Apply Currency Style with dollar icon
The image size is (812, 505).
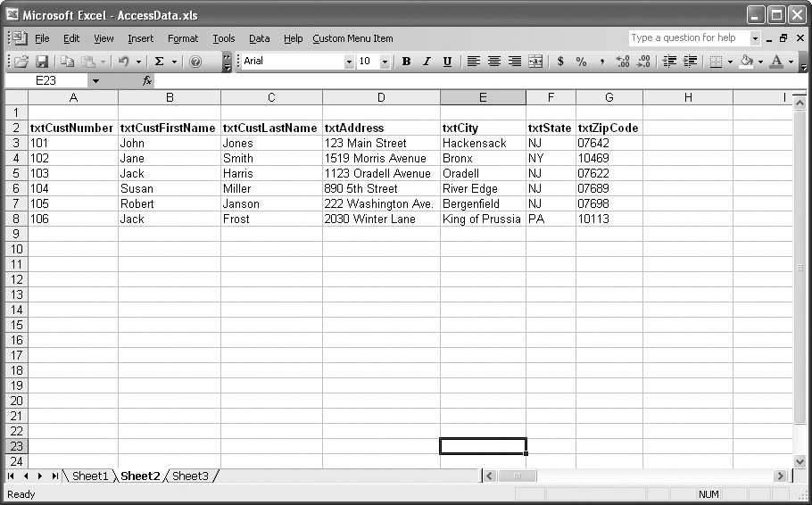coord(560,62)
